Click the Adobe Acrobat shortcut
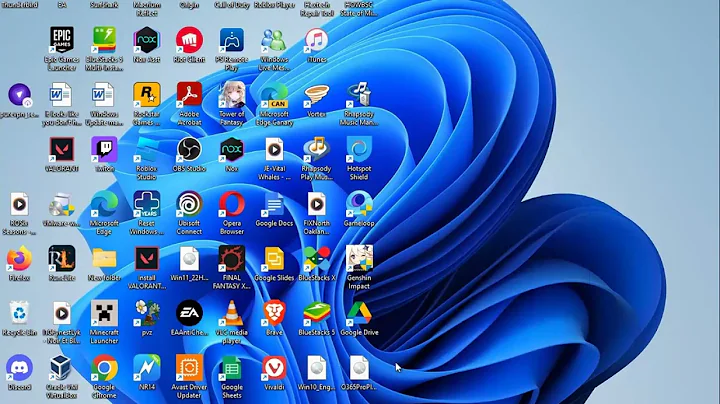 coord(189,95)
